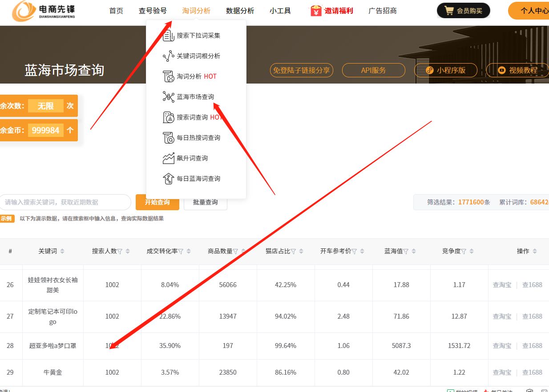Viewport: 549px width, 392px height.
Task: Open 广告招商 navigation item
Action: click(x=383, y=11)
